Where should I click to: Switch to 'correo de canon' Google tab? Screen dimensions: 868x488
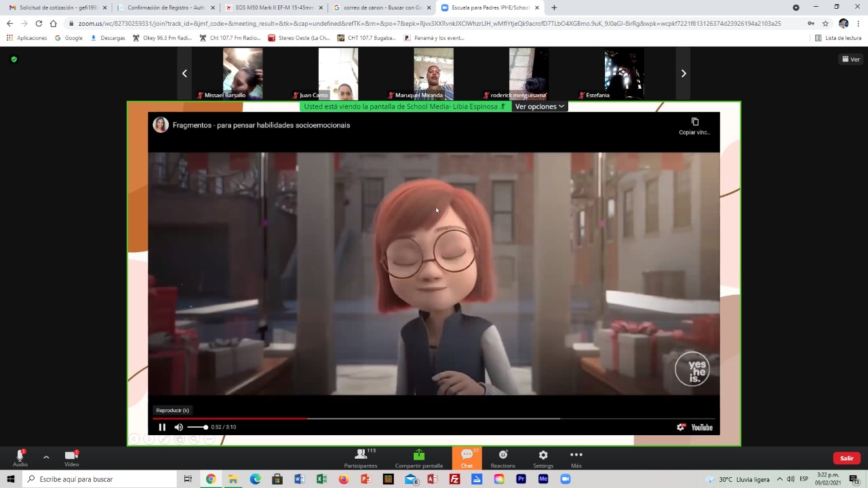[x=382, y=7]
